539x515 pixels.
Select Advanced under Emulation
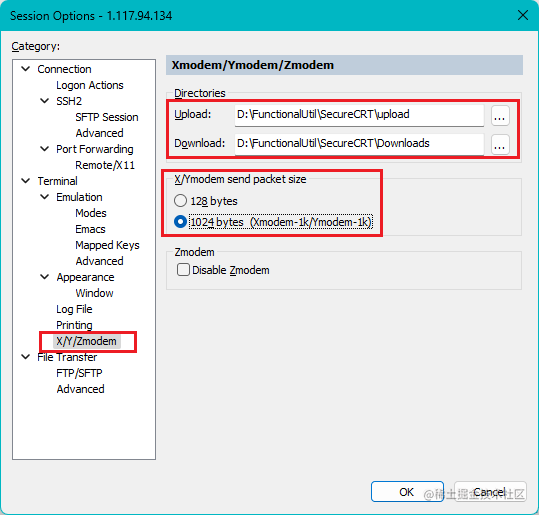coord(99,261)
